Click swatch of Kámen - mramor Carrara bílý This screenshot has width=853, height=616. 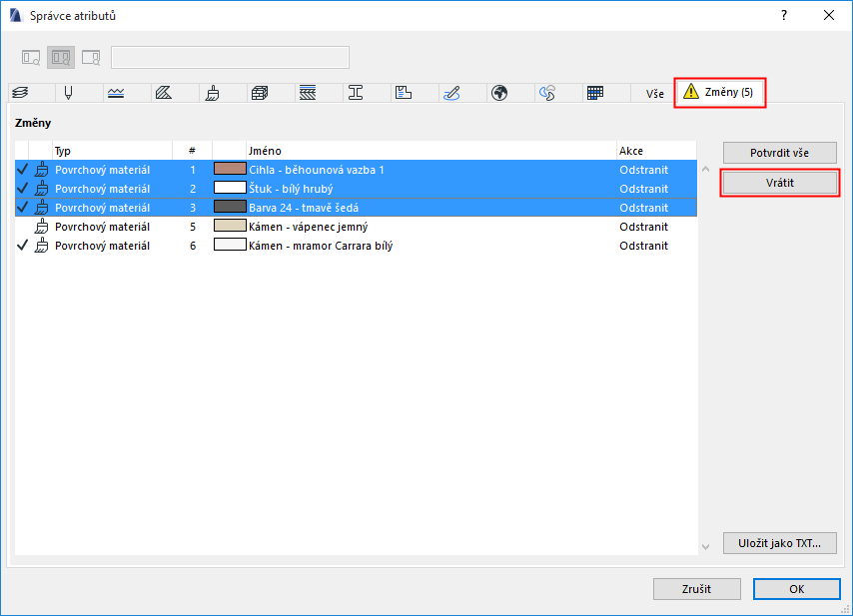(x=230, y=245)
